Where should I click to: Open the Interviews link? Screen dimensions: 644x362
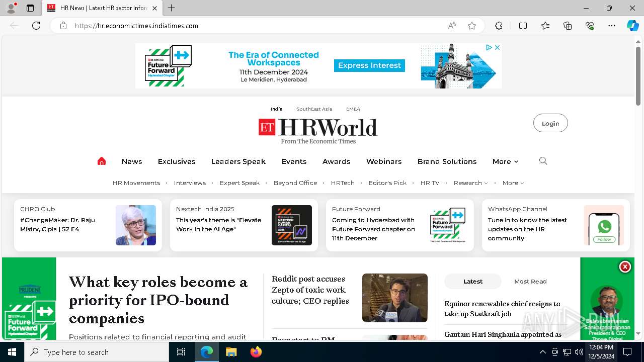[190, 183]
